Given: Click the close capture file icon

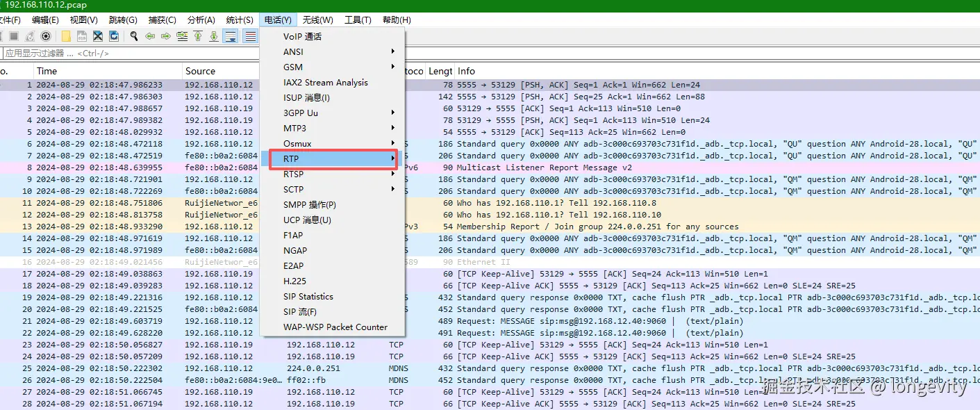Looking at the screenshot, I should (x=98, y=36).
